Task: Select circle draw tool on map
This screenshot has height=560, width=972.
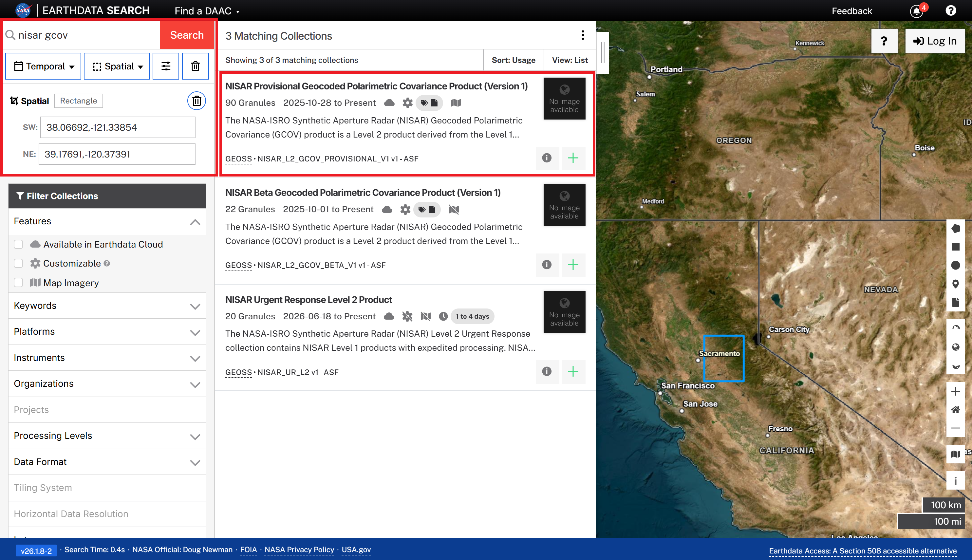Action: (956, 265)
